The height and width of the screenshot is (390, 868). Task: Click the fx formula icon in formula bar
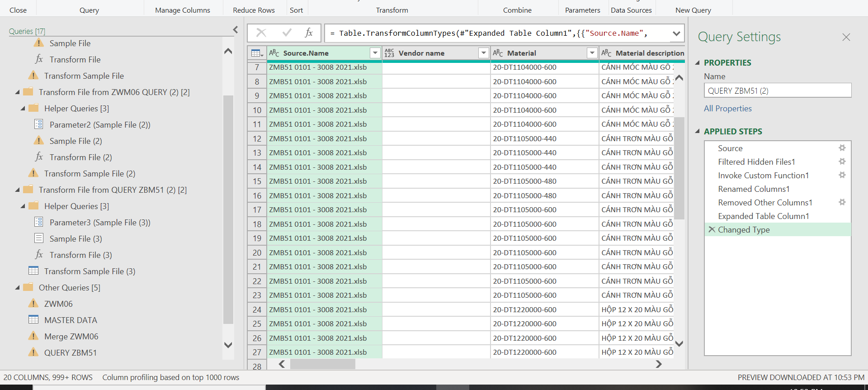[x=309, y=33]
